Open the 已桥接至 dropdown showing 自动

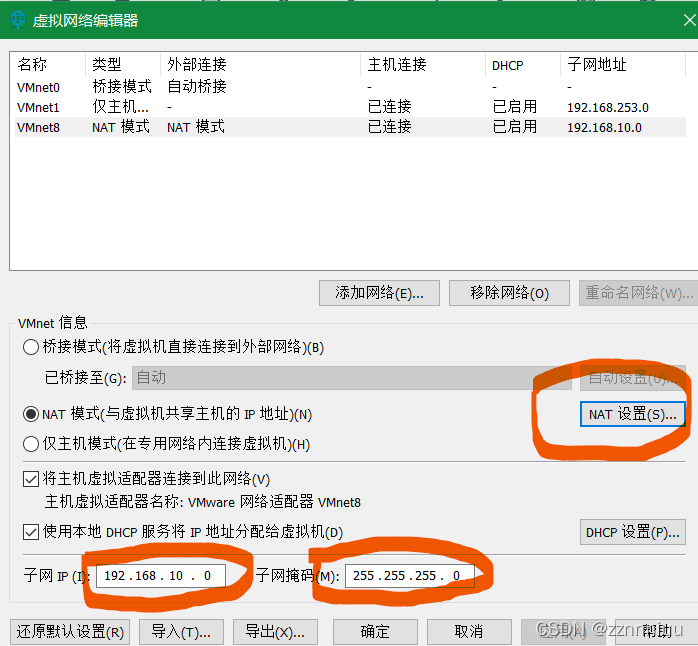352,378
